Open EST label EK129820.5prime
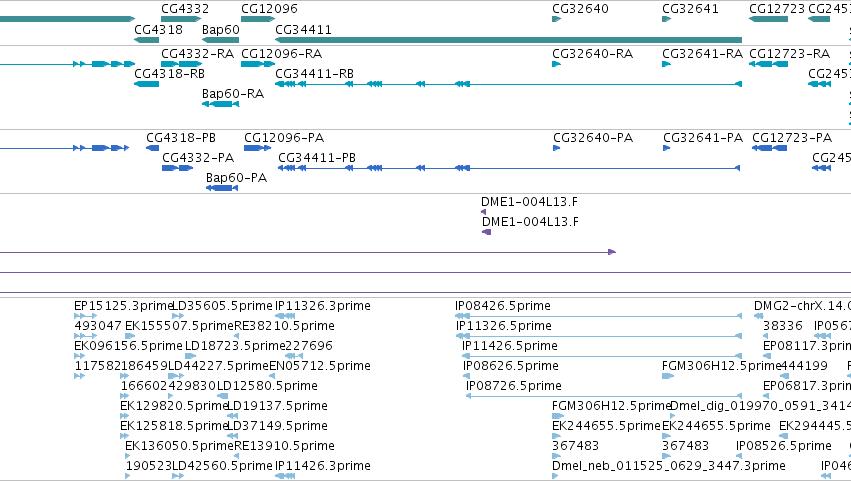Screen dimensions: 851x481 174,406
